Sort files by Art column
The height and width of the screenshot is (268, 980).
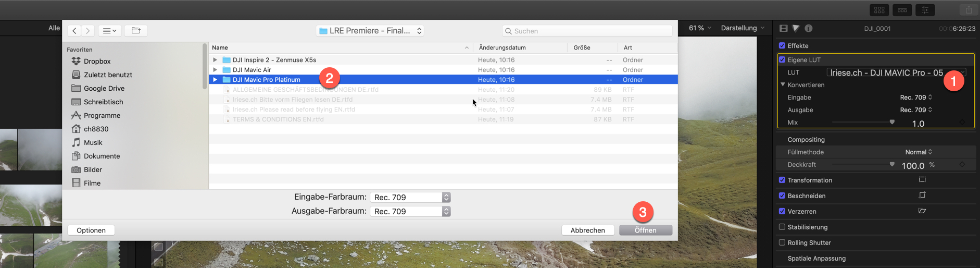point(648,47)
